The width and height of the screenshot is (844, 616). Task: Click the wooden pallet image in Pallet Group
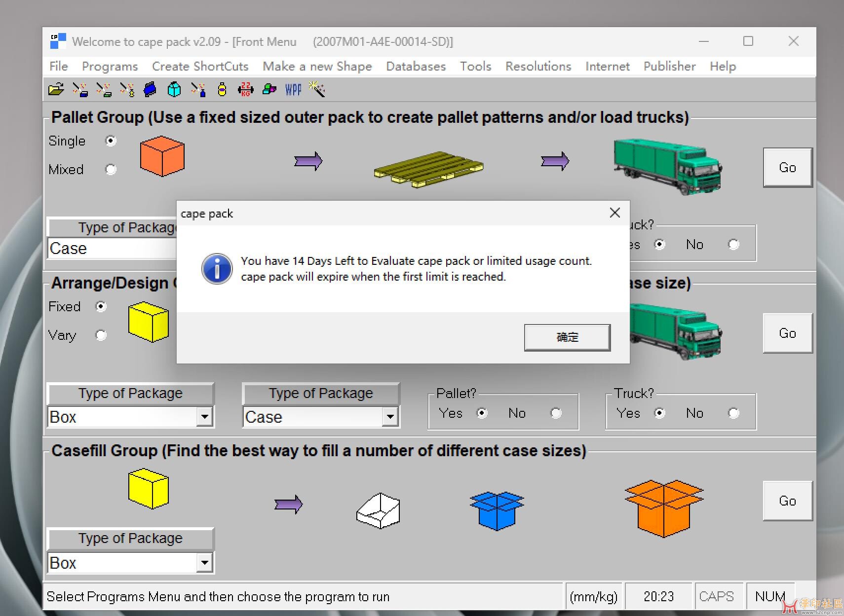pyautogui.click(x=428, y=170)
